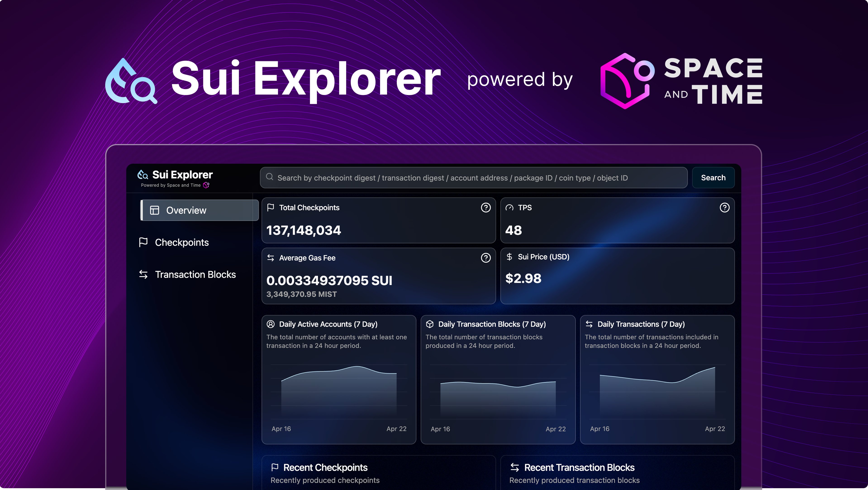Click the 3,349,370.95 MIST value
The image size is (868, 490).
[x=301, y=294]
